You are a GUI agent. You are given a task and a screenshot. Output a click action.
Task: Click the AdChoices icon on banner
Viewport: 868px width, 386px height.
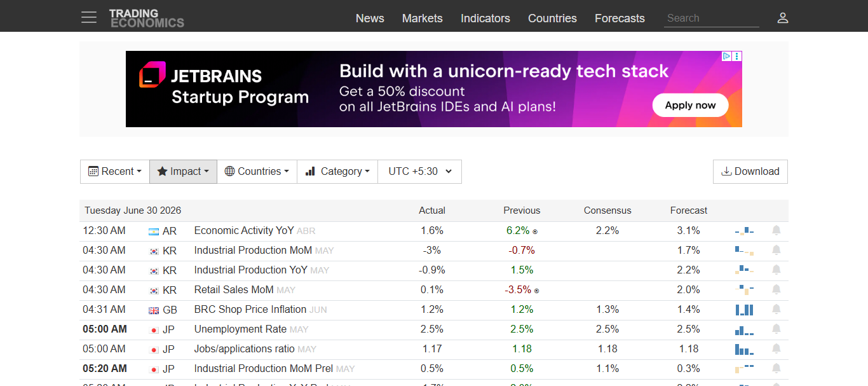click(x=727, y=56)
